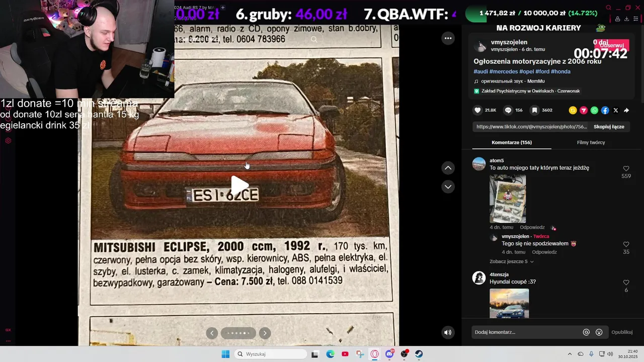Go to next post with down arrow

pos(448,187)
